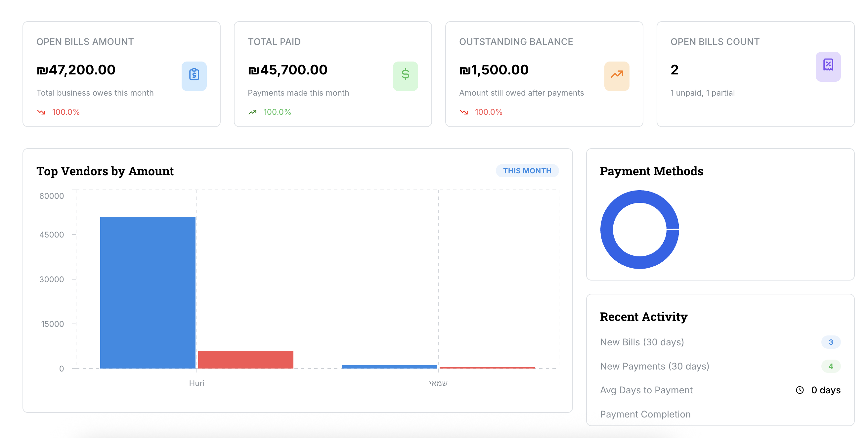Select the Huri vendor label in the chart
The height and width of the screenshot is (438, 868).
[x=197, y=383]
